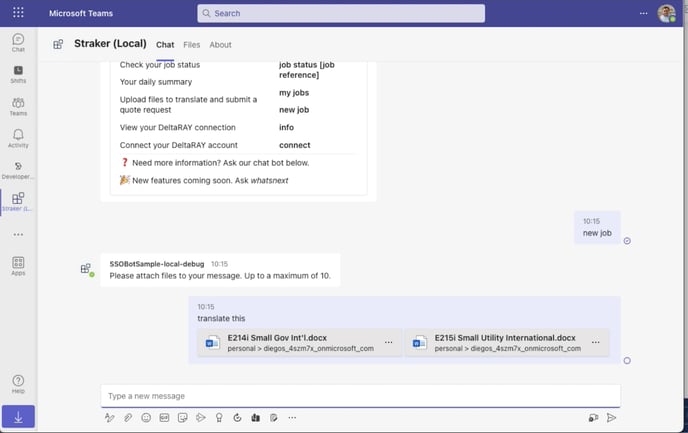Viewport: 688px width, 433px height.
Task: Click the Microsoft Teams header title
Action: coord(81,13)
